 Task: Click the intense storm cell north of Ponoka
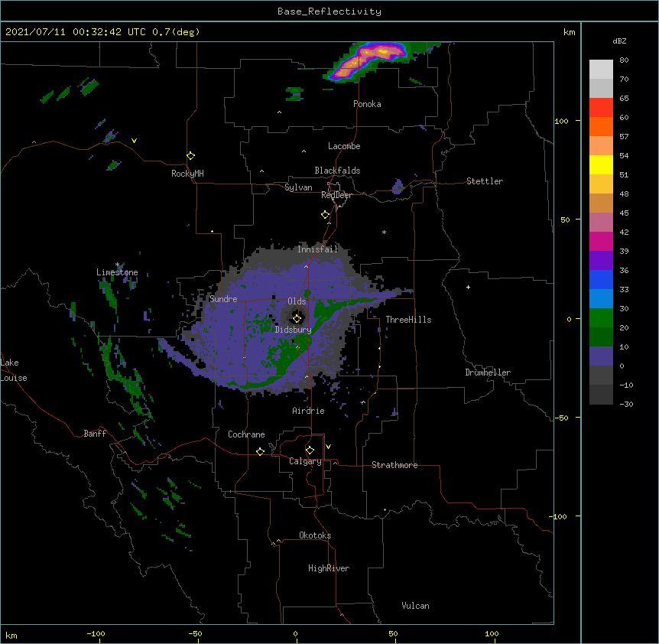coord(367,60)
